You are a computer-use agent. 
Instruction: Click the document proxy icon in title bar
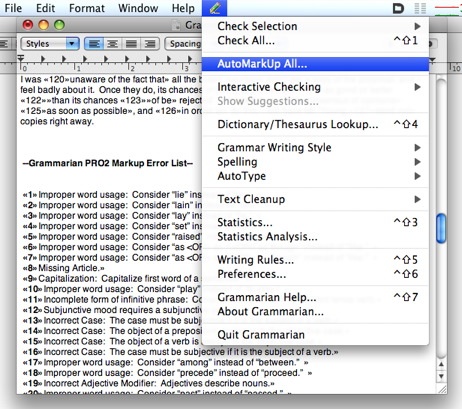click(175, 25)
